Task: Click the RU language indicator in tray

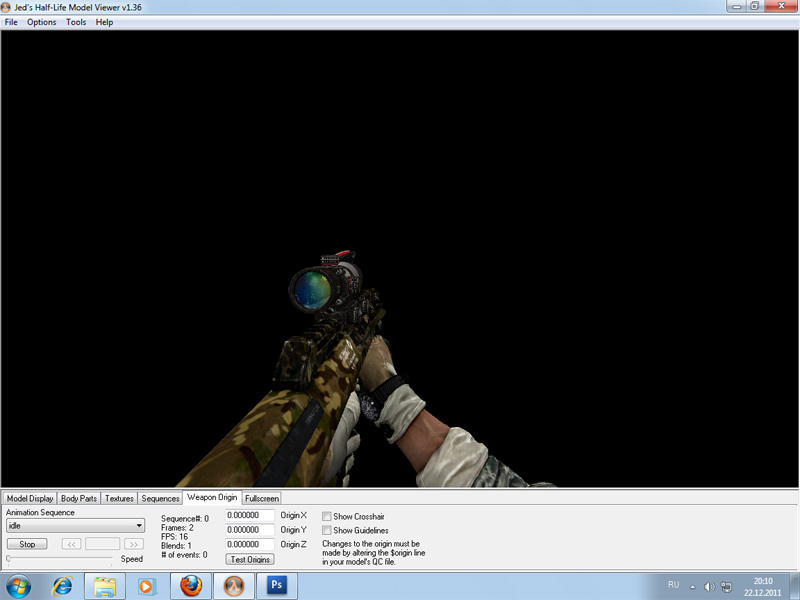Action: tap(673, 585)
